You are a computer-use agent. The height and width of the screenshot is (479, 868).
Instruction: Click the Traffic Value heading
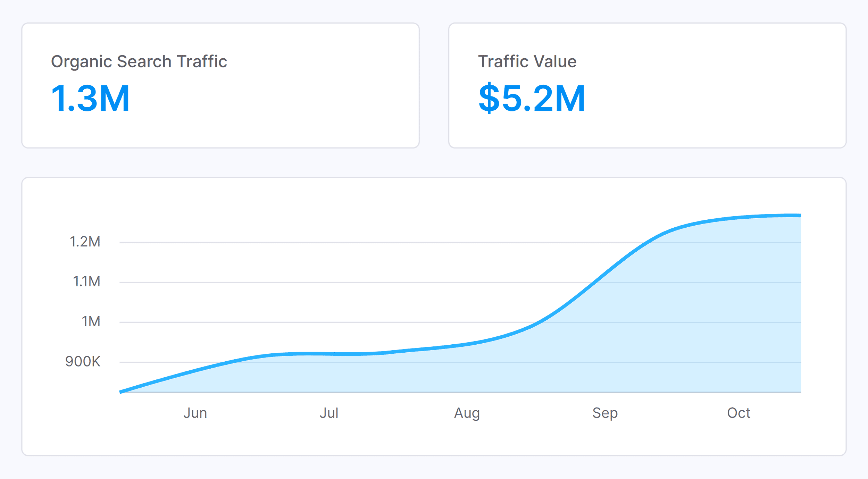pyautogui.click(x=527, y=62)
